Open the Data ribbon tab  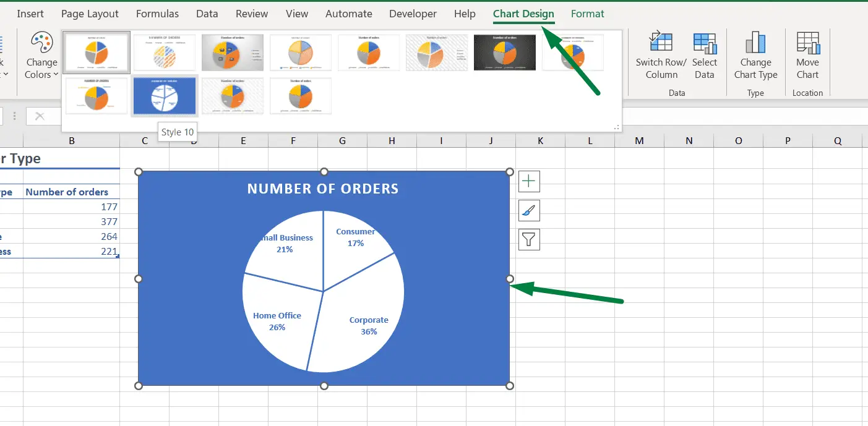207,14
